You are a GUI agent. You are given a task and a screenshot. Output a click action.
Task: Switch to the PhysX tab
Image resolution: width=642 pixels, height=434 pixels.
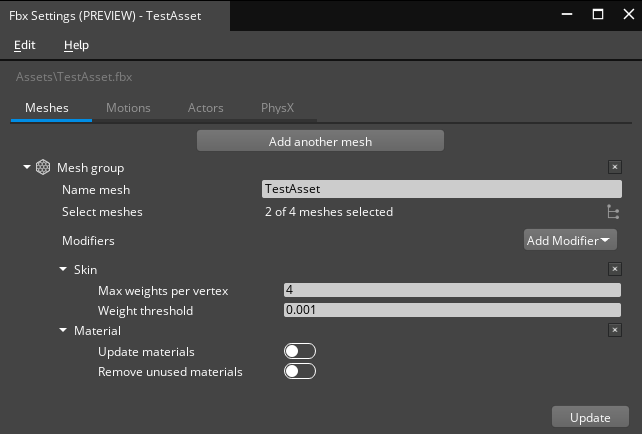[x=277, y=107]
